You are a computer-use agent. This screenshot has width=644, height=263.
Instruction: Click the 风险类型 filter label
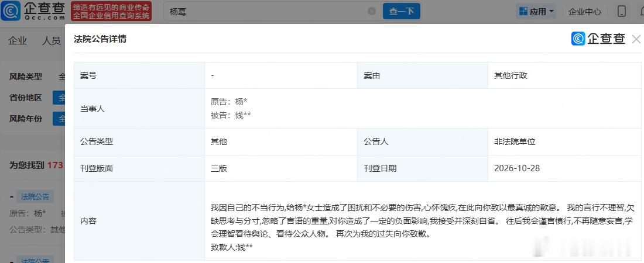[25, 77]
